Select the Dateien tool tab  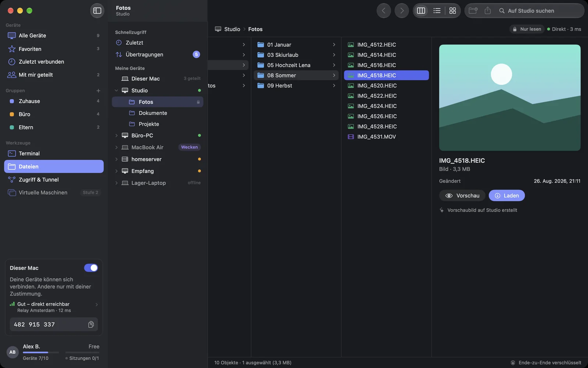[x=54, y=166]
